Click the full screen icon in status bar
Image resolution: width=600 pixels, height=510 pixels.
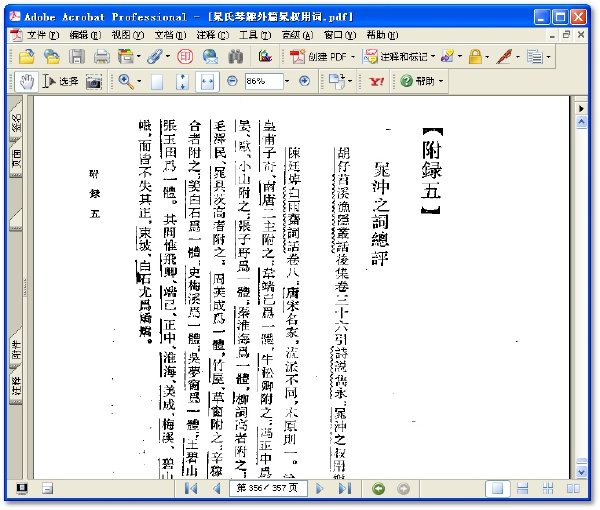[22, 488]
